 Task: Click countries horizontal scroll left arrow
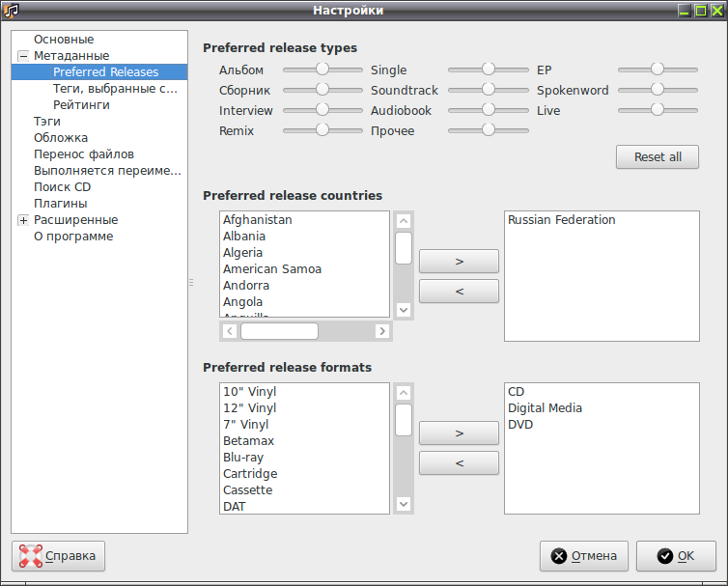point(230,331)
